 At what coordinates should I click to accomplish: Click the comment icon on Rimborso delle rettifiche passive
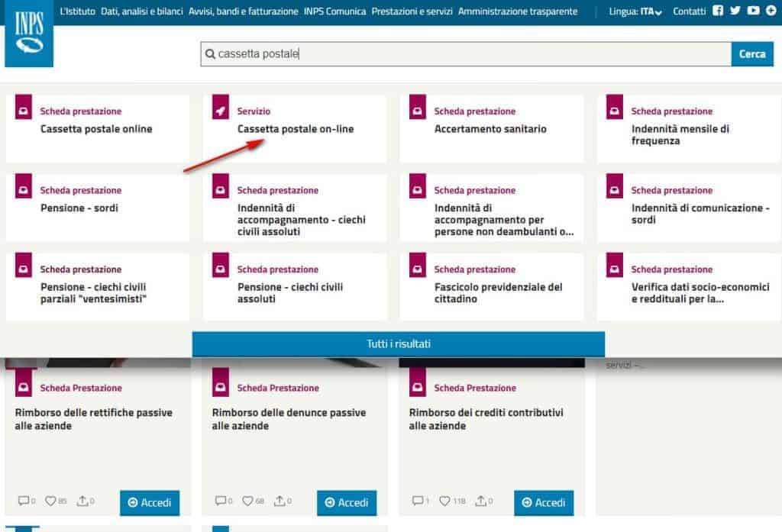tap(24, 501)
